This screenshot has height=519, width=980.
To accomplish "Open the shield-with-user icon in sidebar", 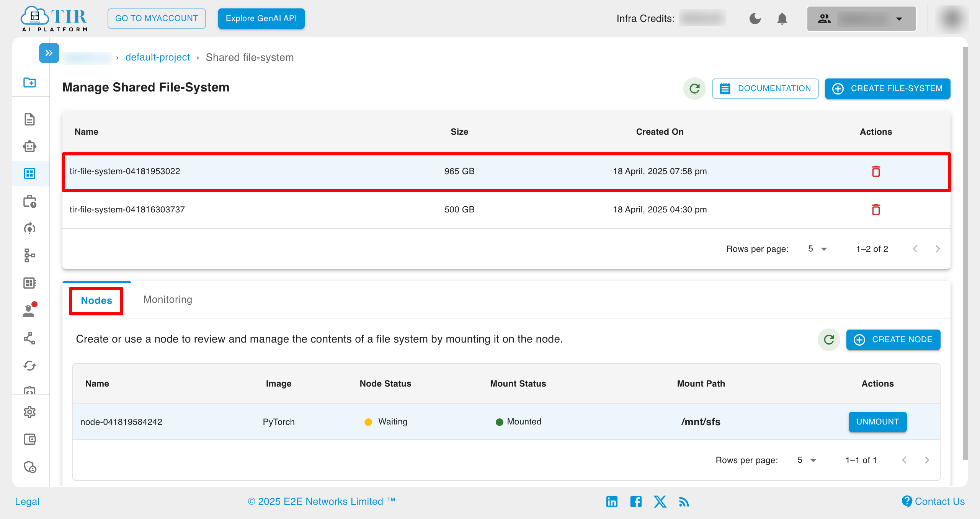I will coord(29,467).
